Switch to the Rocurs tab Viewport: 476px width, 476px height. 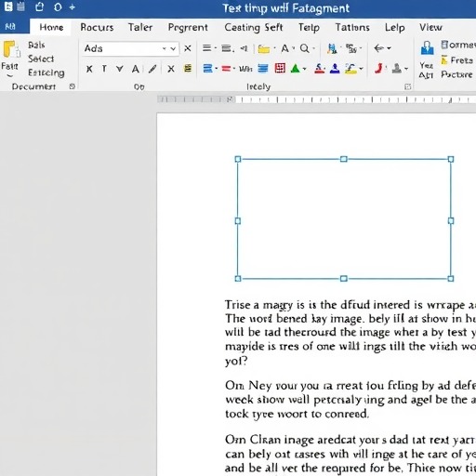[x=97, y=27]
